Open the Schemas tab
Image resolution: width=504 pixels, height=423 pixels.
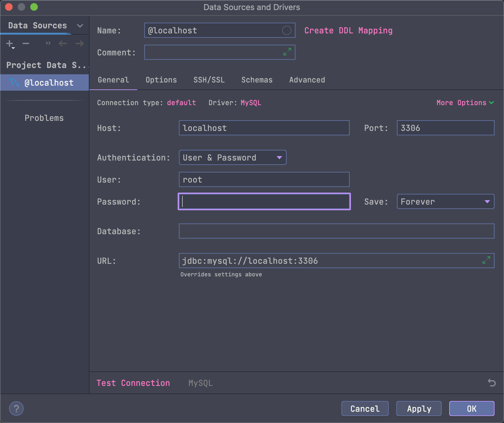257,80
